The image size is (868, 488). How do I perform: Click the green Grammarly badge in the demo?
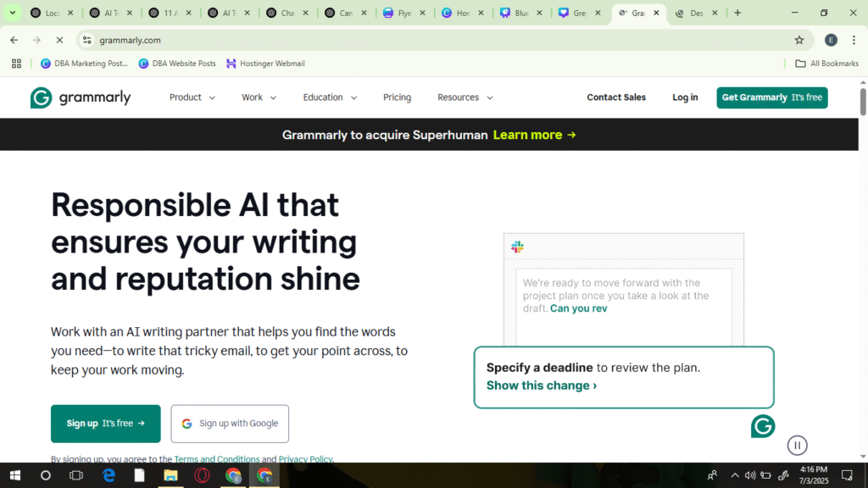click(763, 426)
